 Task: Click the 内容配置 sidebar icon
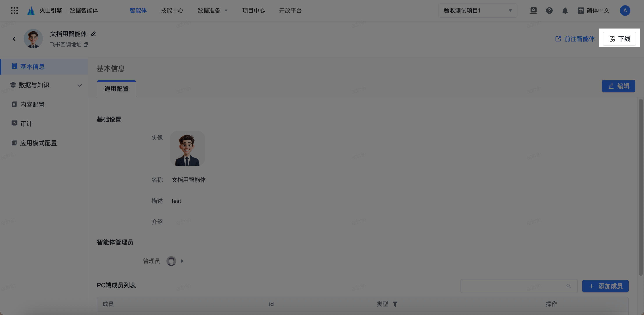14,104
